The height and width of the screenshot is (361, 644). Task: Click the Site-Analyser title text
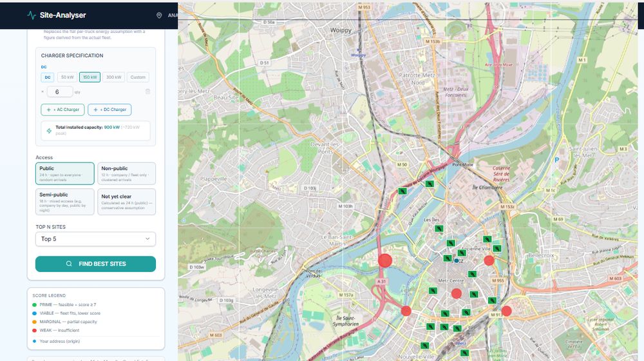point(63,15)
